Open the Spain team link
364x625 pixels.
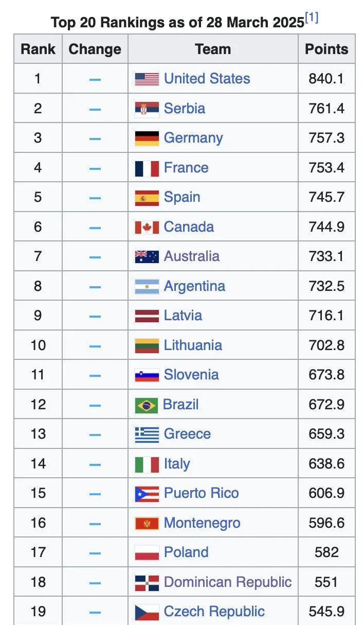click(x=181, y=197)
